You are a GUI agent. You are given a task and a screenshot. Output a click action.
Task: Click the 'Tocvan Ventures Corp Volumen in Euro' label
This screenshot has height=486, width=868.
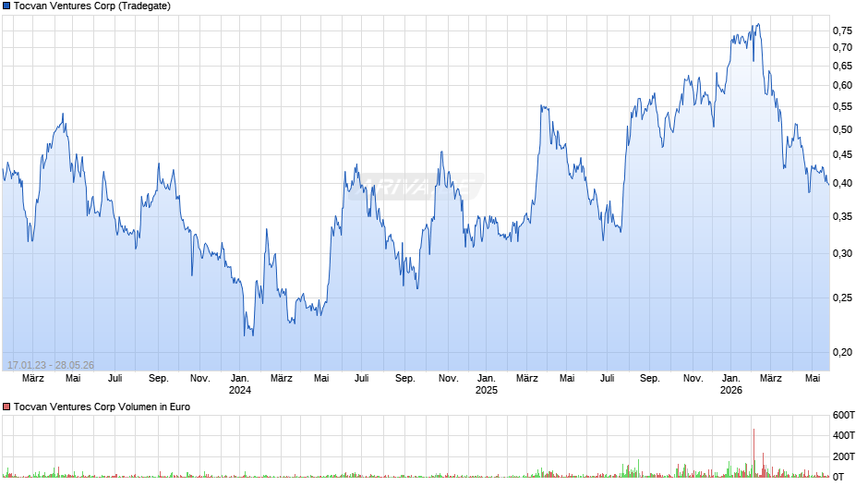[x=102, y=407]
